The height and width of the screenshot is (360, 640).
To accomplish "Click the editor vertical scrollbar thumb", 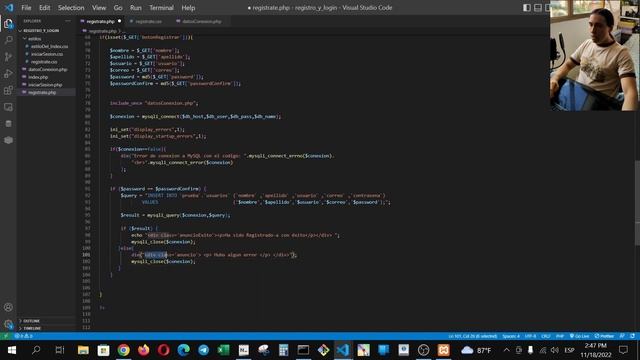I will 637,203.
